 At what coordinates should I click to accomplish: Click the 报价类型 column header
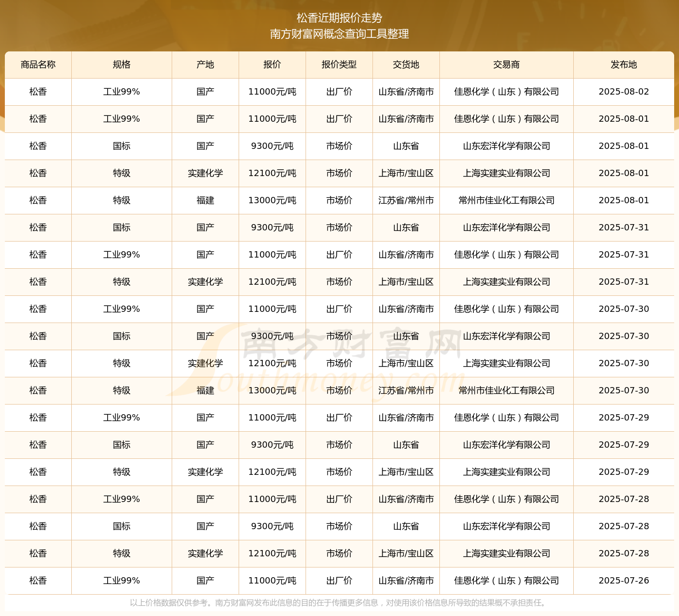pyautogui.click(x=339, y=65)
